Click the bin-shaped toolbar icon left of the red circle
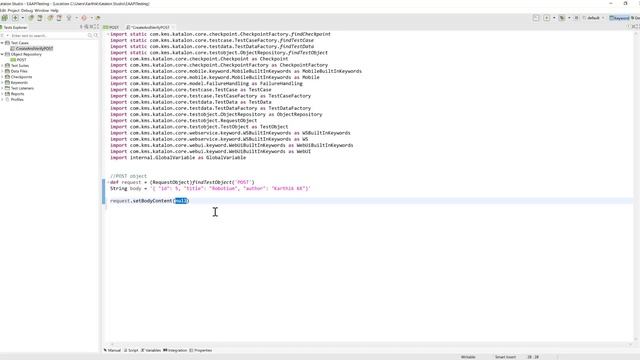 [x=69, y=18]
